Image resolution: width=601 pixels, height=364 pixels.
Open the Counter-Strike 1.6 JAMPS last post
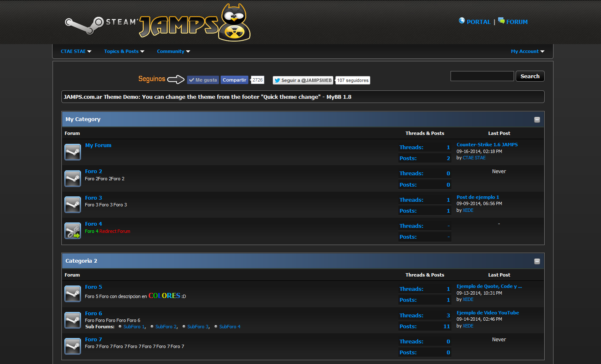(487, 145)
